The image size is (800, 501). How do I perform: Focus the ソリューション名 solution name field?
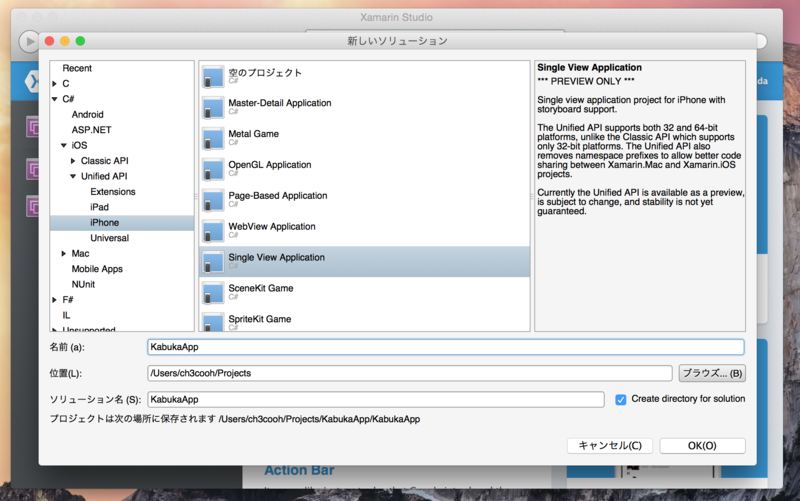point(376,399)
